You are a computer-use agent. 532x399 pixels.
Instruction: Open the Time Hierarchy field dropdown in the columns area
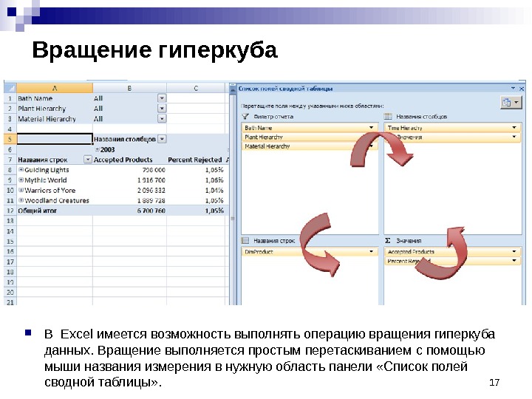(514, 127)
